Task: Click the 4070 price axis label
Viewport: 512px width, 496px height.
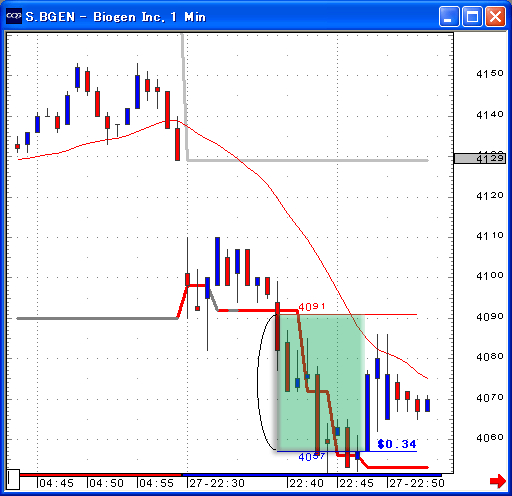Action: click(490, 398)
